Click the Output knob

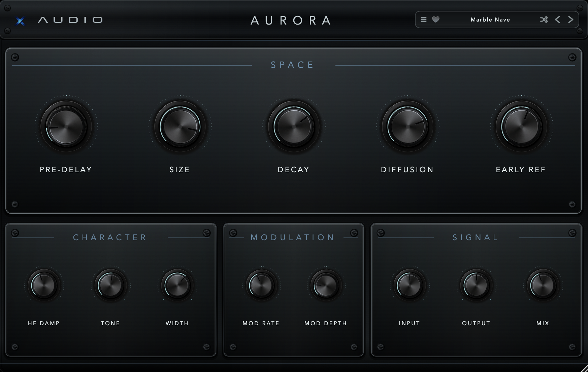(x=476, y=285)
